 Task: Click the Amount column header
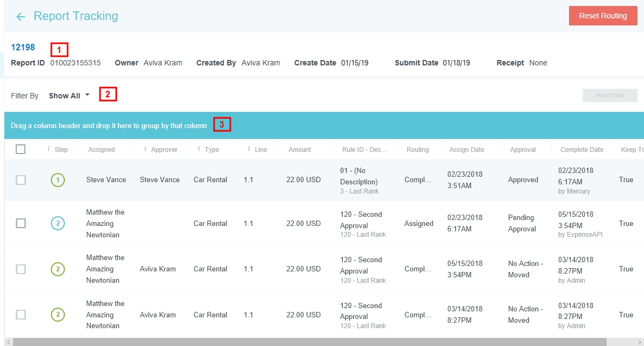(300, 150)
